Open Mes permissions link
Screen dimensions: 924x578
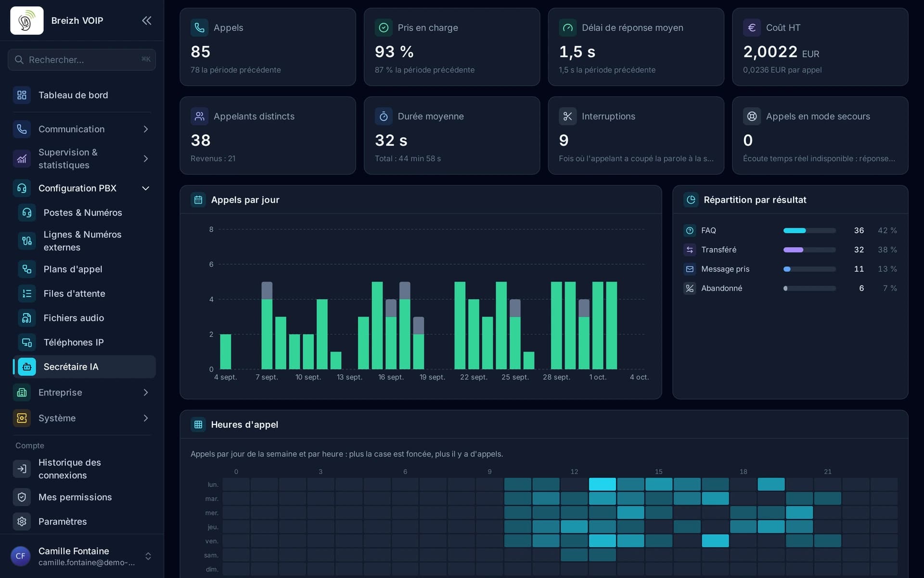(82, 497)
